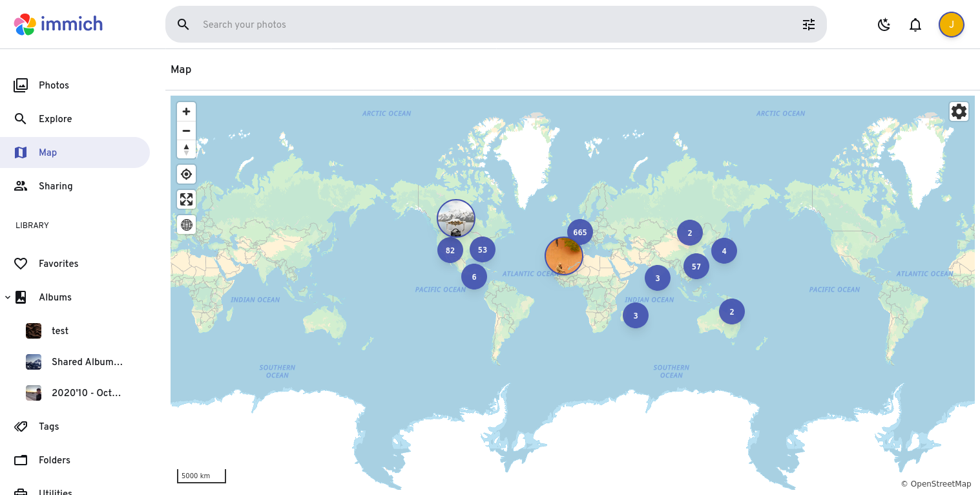The height and width of the screenshot is (495, 980).
Task: Enter fullscreen map view
Action: point(186,200)
